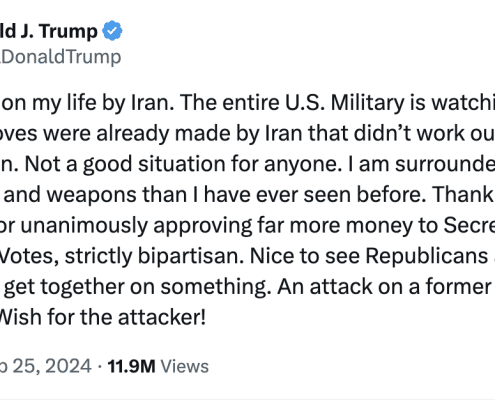The width and height of the screenshot is (495, 400).
Task: Click the words 'An attack on a former'
Action: pyautogui.click(x=384, y=287)
